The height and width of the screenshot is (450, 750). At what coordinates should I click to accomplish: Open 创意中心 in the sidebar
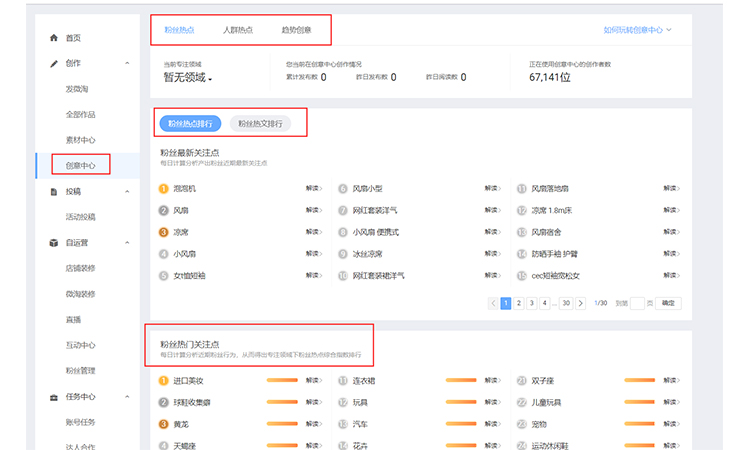point(80,166)
